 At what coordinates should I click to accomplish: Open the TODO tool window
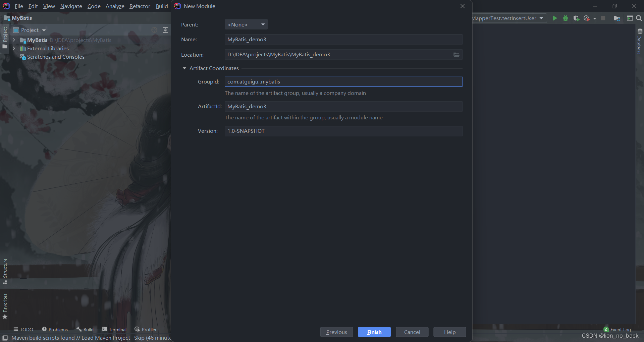coord(23,329)
